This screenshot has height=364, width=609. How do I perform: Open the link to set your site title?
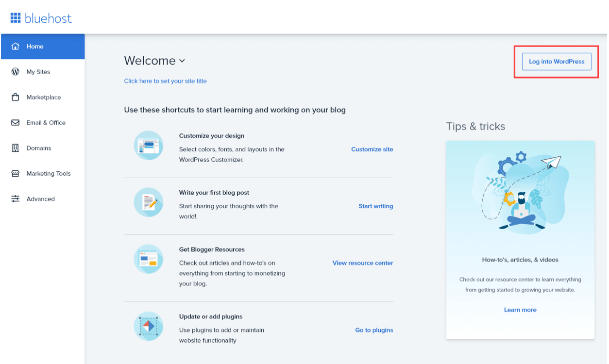click(165, 81)
